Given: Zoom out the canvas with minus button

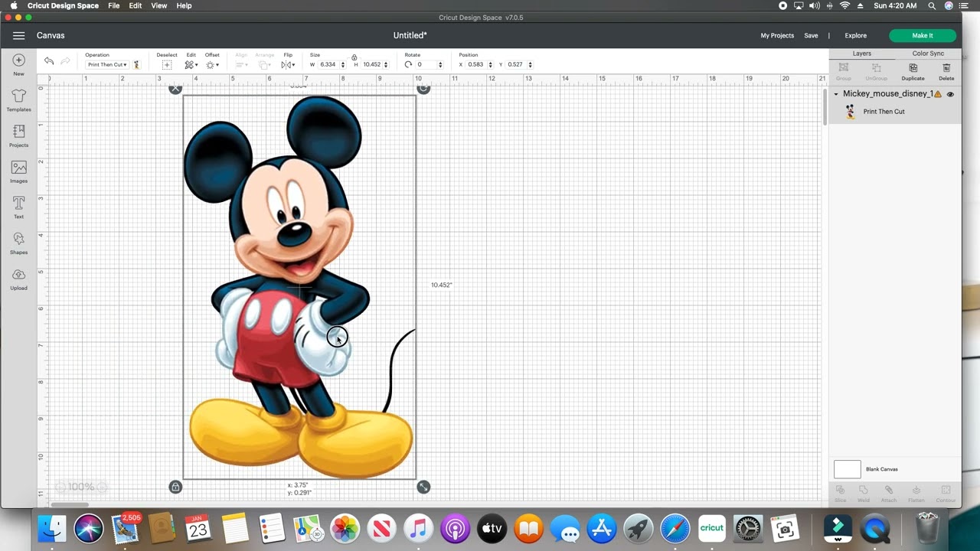Looking at the screenshot, I should point(60,487).
